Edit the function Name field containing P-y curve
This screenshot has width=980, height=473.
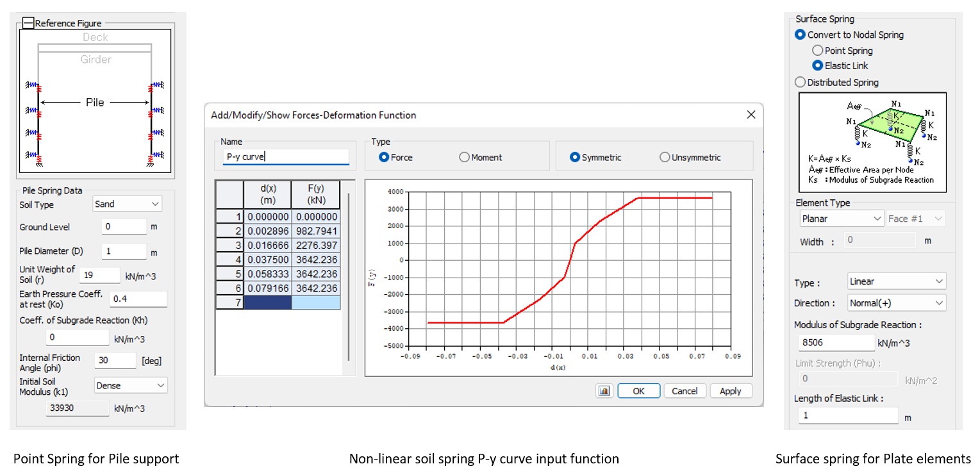[285, 156]
